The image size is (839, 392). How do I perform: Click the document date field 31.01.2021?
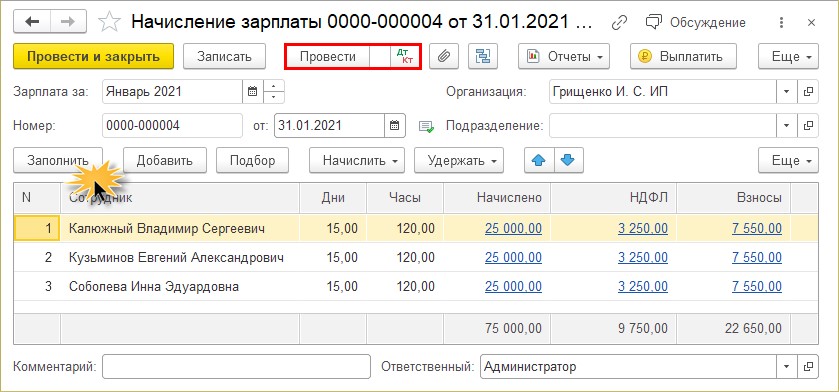(329, 126)
